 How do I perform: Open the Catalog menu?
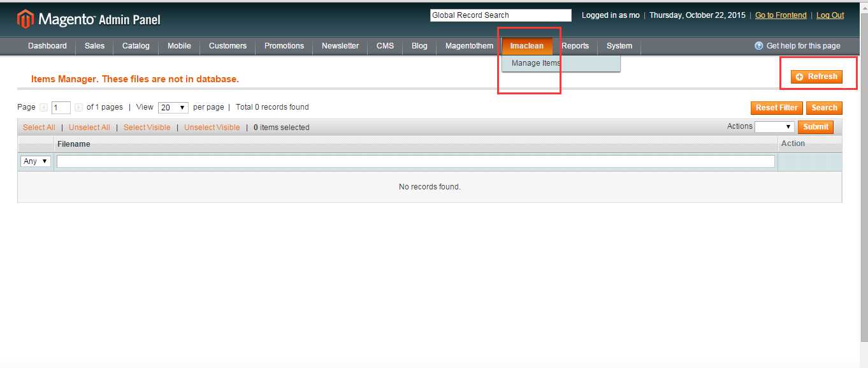pos(136,46)
